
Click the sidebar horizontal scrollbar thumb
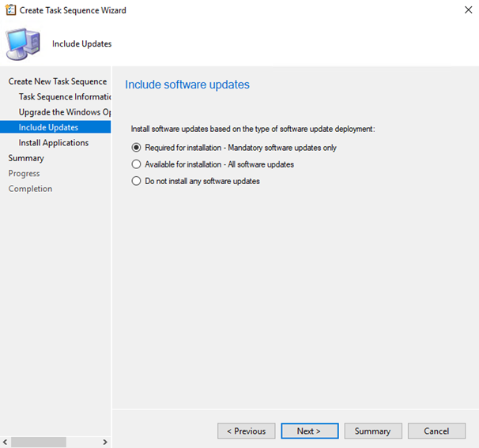[x=39, y=442]
